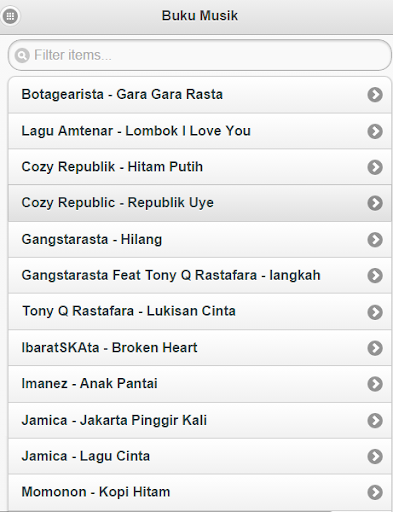This screenshot has height=512, width=393.
Task: Open Momonon - Kopi Hitam entry
Action: pyautogui.click(x=200, y=492)
